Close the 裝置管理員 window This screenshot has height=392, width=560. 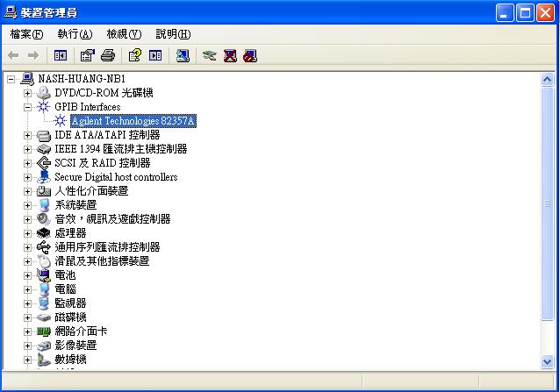[x=546, y=13]
